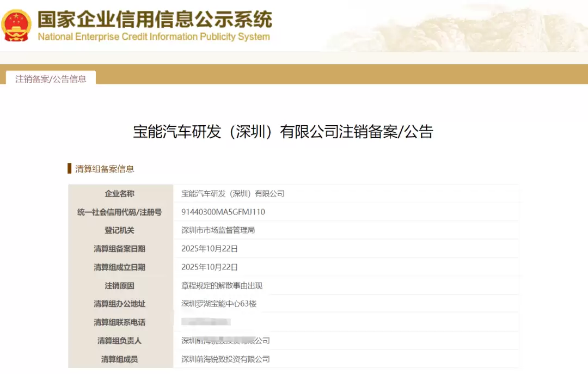Viewport: 588px width, 374px height.
Task: Click the 清算组备案日期 date value
Action: point(209,249)
